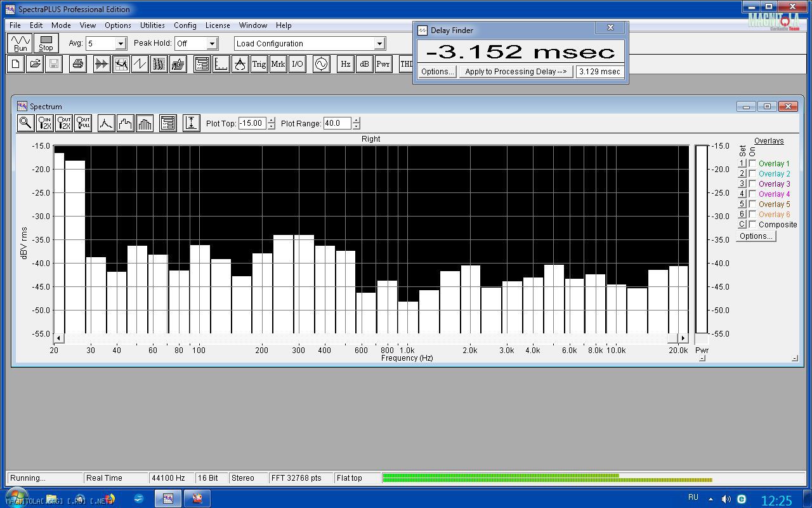Viewport: 812px width, 508px height.
Task: Open the Time Series view icon
Action: (102, 64)
